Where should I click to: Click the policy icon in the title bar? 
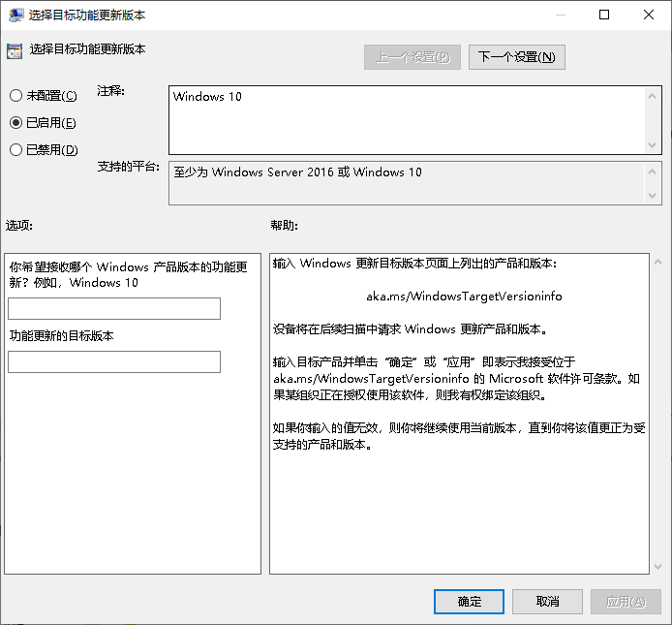click(15, 15)
